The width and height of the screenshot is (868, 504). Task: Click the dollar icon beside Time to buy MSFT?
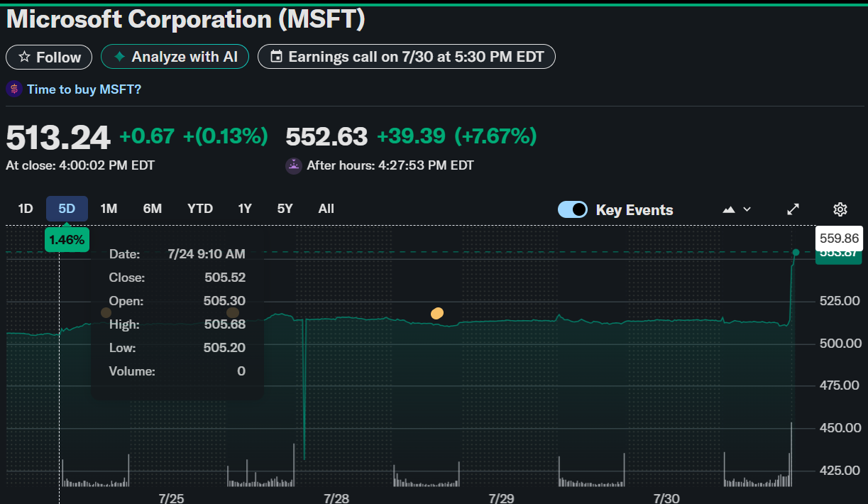pos(14,89)
